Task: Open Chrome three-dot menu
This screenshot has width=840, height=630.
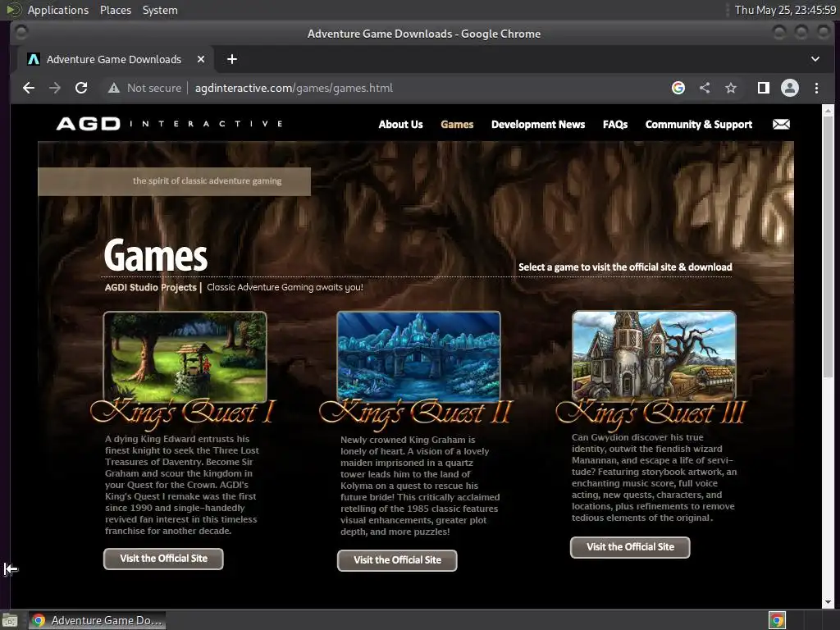Action: pyautogui.click(x=816, y=88)
